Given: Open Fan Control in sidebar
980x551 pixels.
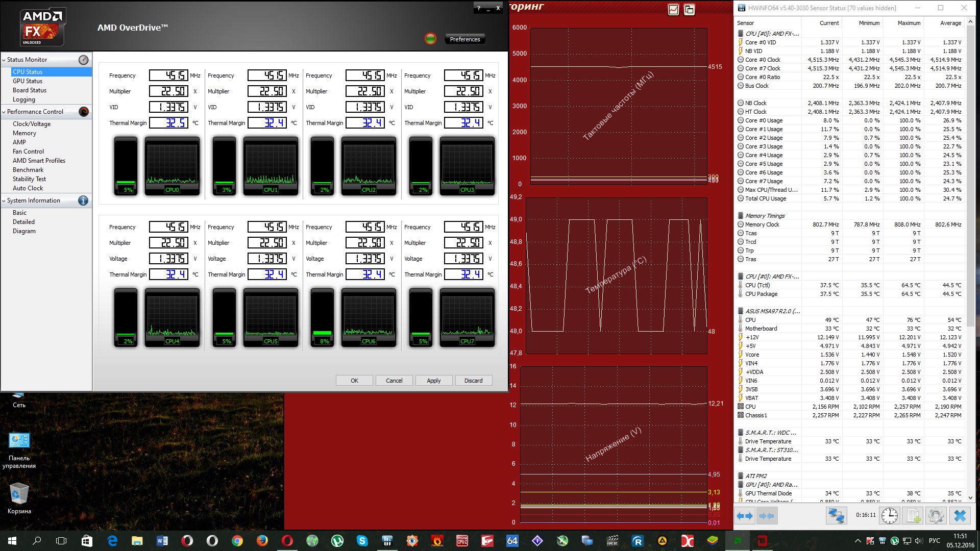Looking at the screenshot, I should pos(28,152).
